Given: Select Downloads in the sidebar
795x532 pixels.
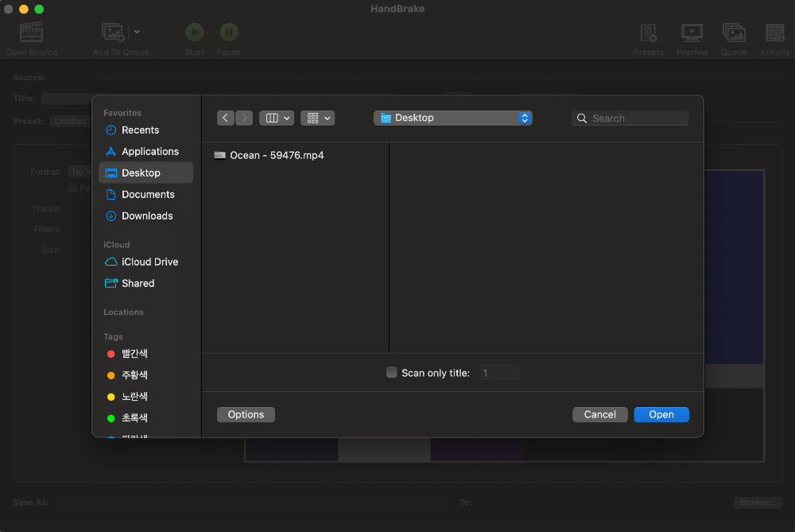Looking at the screenshot, I should 146,216.
